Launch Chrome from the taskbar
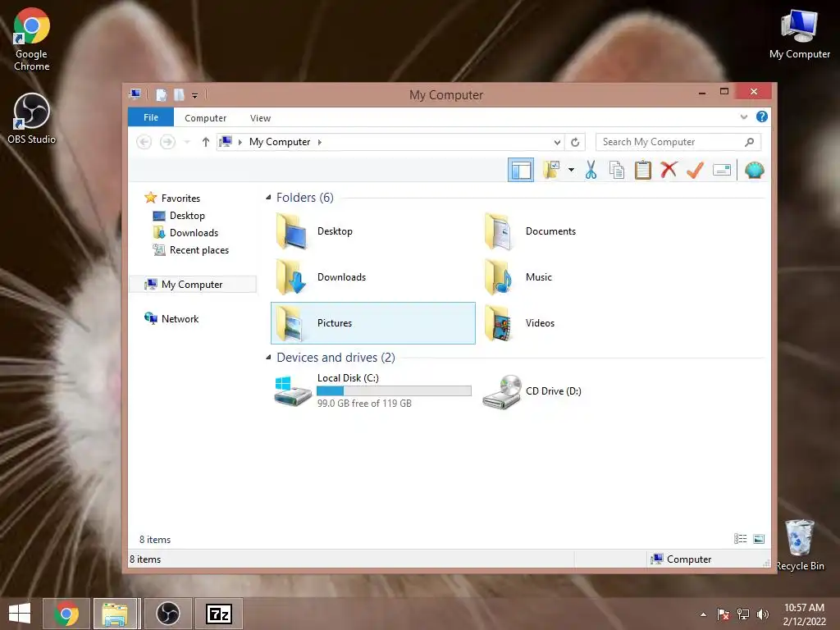This screenshot has height=630, width=840. [66, 614]
